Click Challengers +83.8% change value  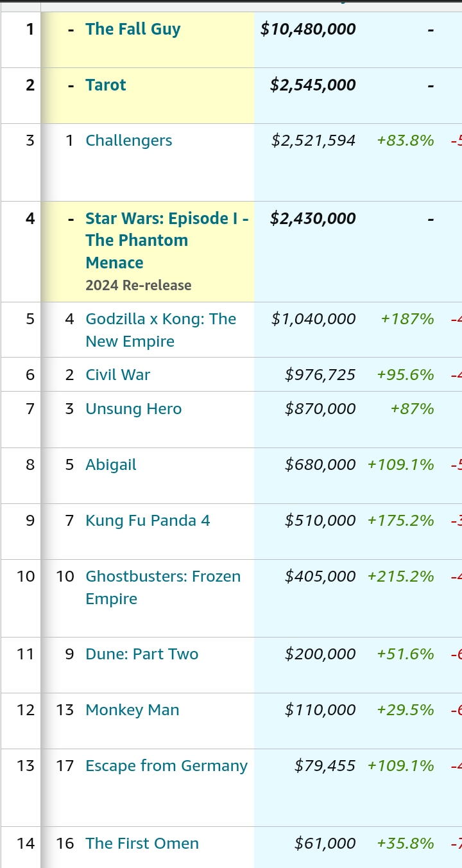[406, 141]
